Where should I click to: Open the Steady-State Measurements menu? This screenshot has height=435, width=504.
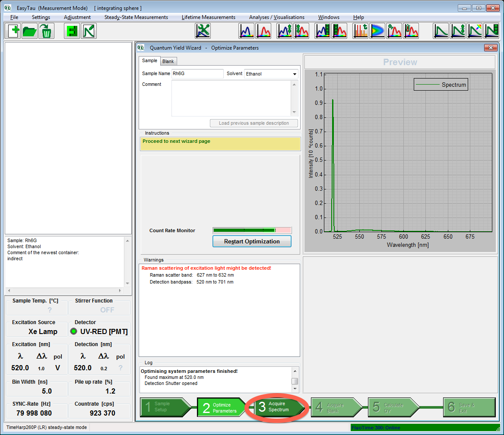[136, 17]
